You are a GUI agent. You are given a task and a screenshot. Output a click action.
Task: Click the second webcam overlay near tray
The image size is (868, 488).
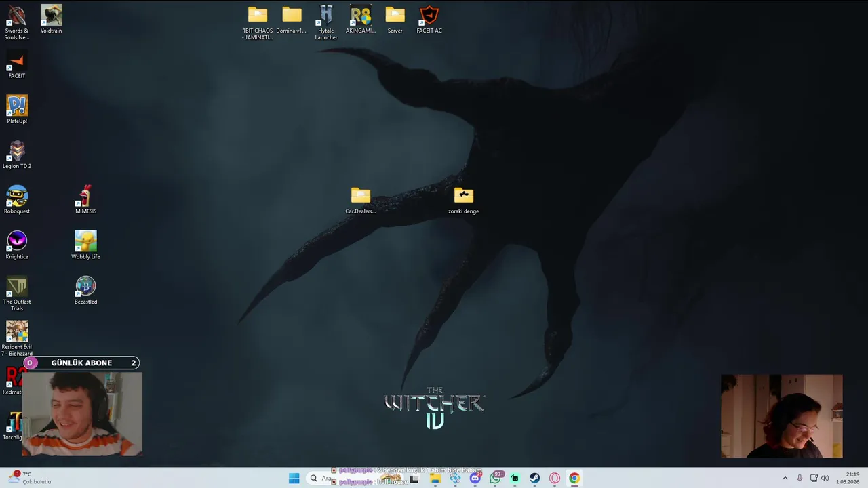[x=781, y=416]
